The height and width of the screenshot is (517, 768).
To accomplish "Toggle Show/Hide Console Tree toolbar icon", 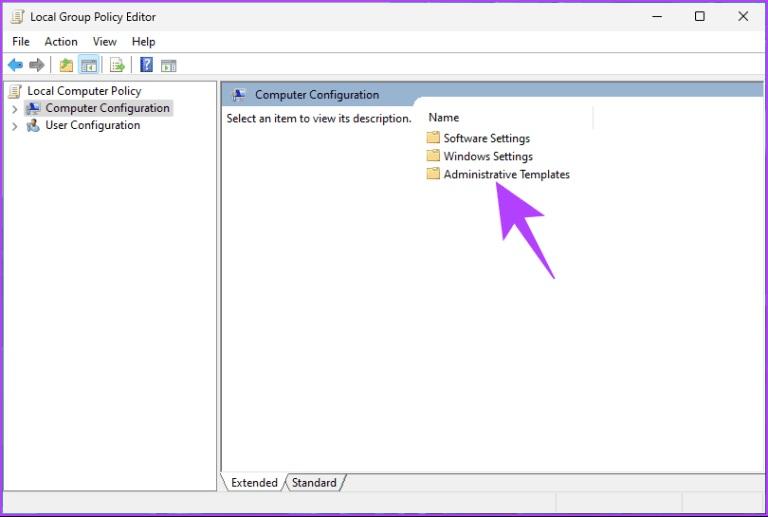I will coord(89,65).
